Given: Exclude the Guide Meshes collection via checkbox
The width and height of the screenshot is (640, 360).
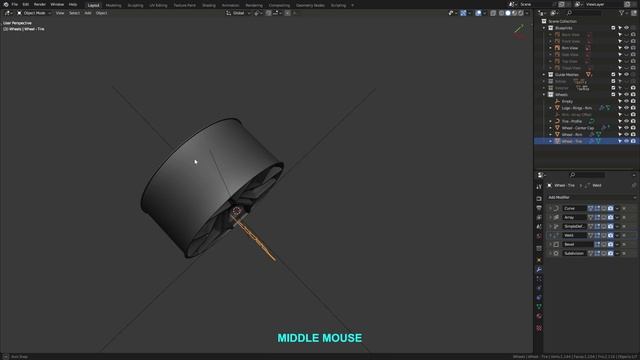Looking at the screenshot, I should point(613,75).
